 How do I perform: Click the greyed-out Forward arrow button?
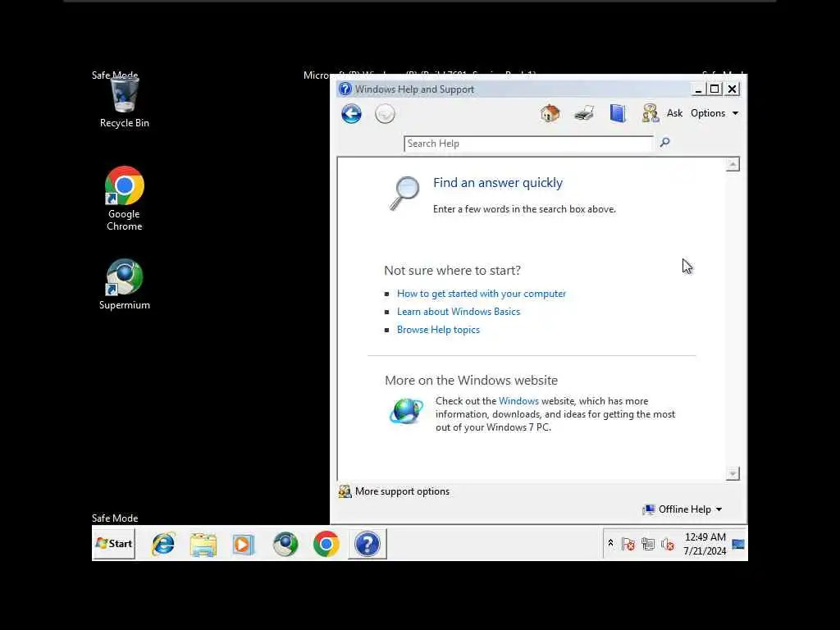pyautogui.click(x=385, y=113)
